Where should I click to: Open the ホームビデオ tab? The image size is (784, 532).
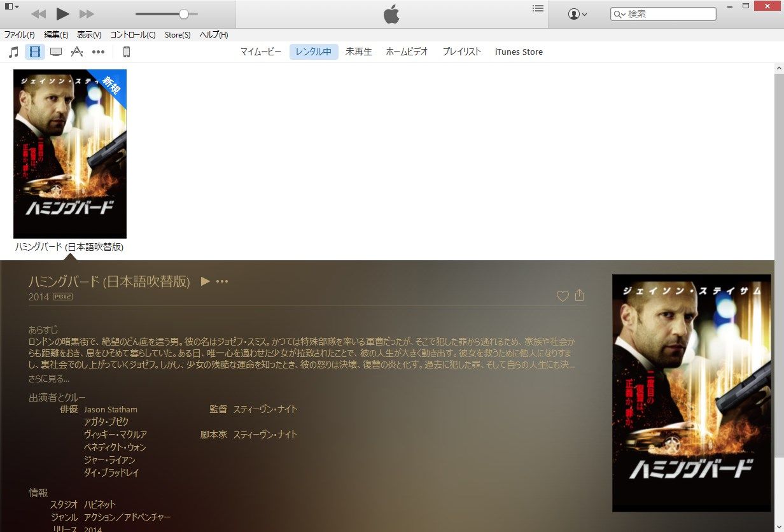[x=407, y=52]
